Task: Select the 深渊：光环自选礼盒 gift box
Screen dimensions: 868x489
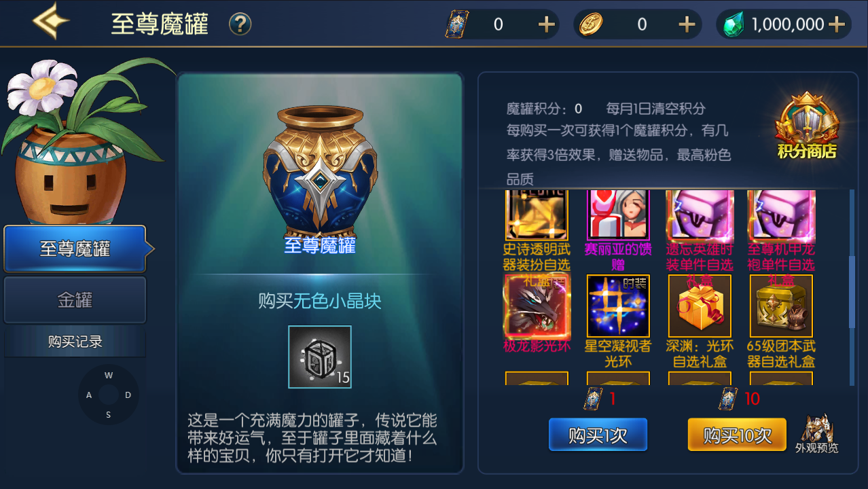Action: click(x=700, y=306)
